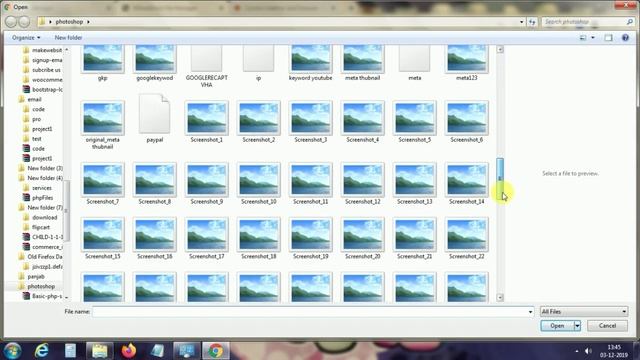Image resolution: width=640 pixels, height=360 pixels.
Task: Select the download folder in tree
Action: pyautogui.click(x=40, y=217)
